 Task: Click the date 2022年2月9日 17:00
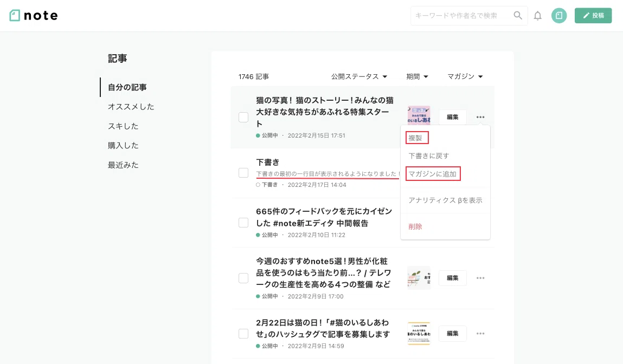(316, 296)
